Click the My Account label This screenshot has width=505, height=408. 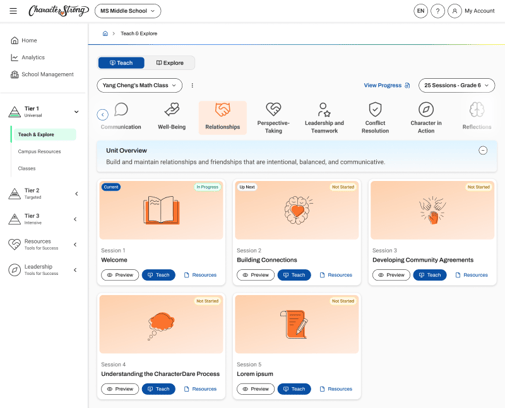pyautogui.click(x=480, y=11)
